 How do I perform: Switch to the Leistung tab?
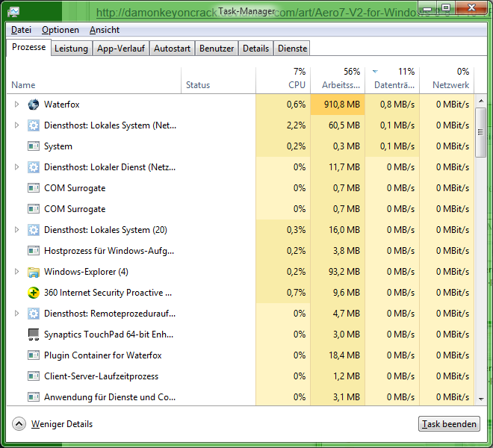pos(72,49)
